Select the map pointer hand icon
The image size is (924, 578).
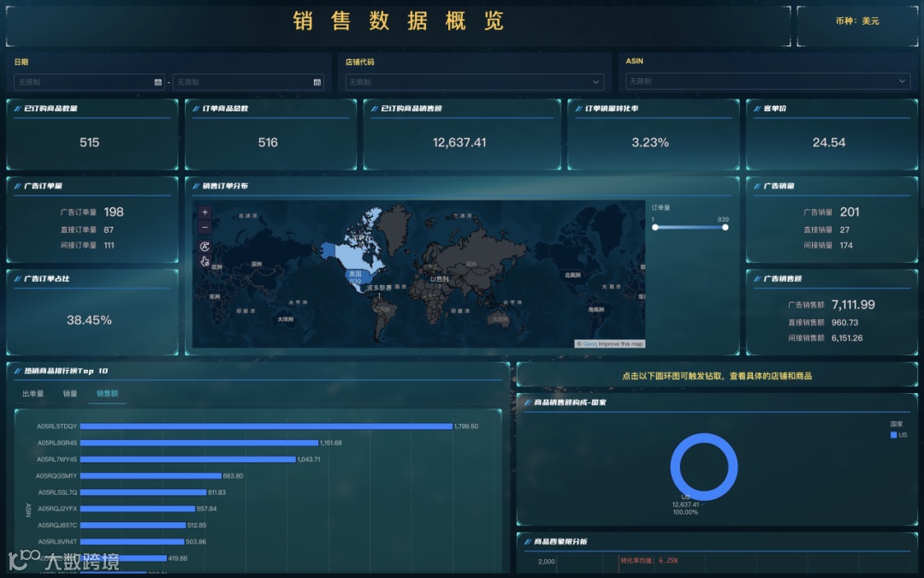(x=204, y=259)
